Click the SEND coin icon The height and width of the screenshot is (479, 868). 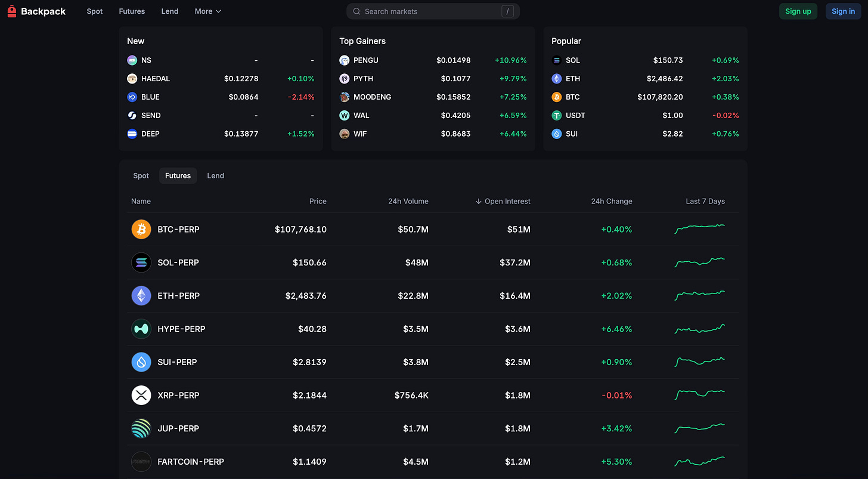(x=132, y=116)
